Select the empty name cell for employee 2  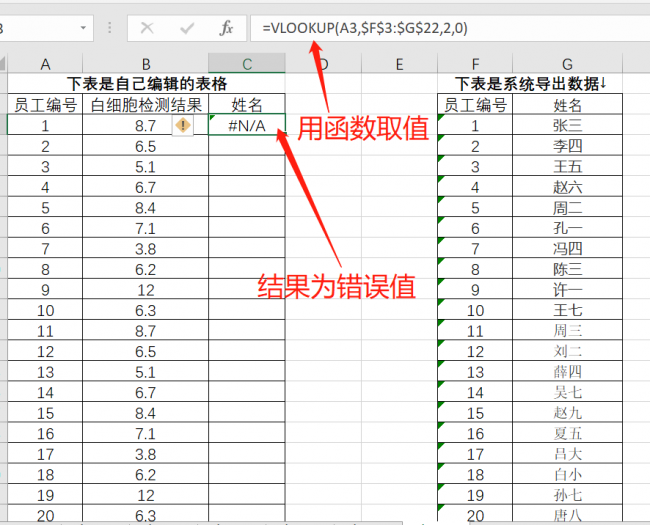(247, 146)
